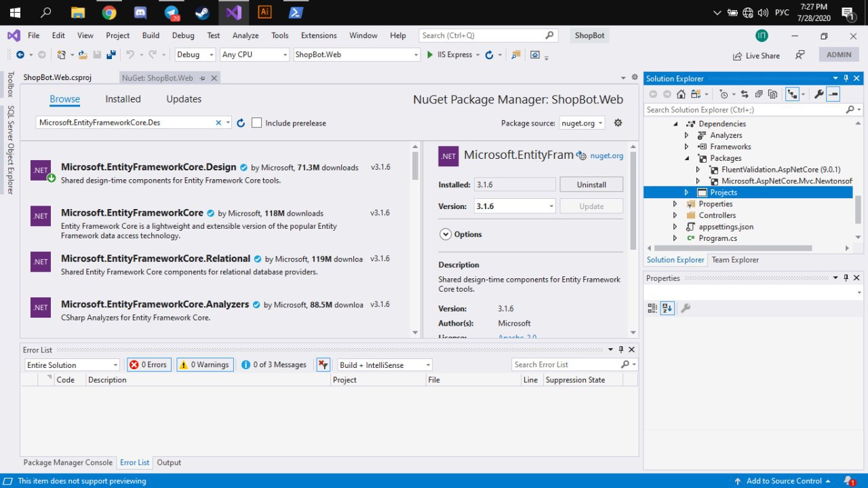Open the Version 3.1.6 dropdown
Screen dimensions: 868x488
[515, 206]
